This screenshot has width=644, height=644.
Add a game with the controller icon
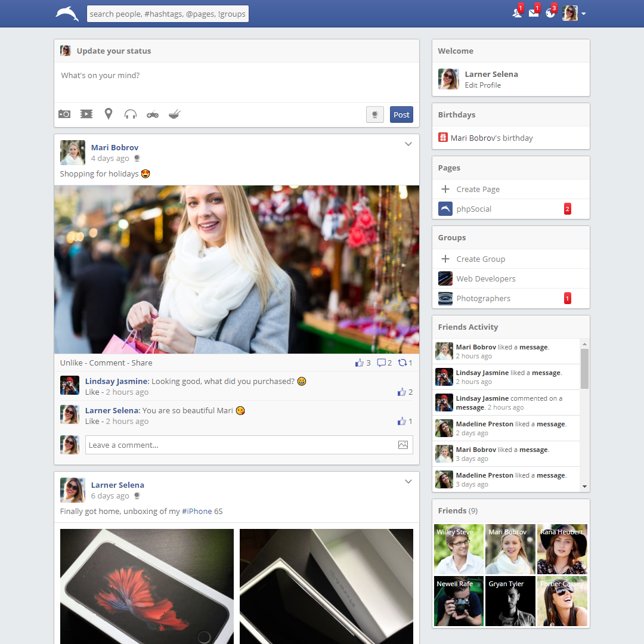(x=152, y=114)
